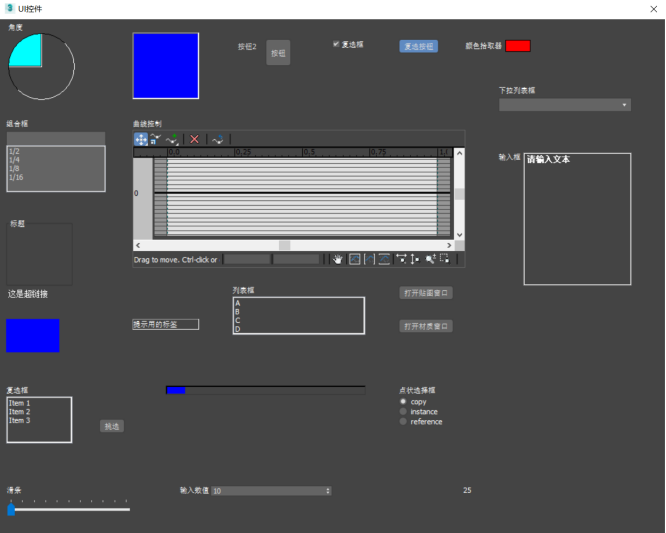Click the Zoom Extents curve icon
Image resolution: width=666 pixels, height=533 pixels.
355,259
